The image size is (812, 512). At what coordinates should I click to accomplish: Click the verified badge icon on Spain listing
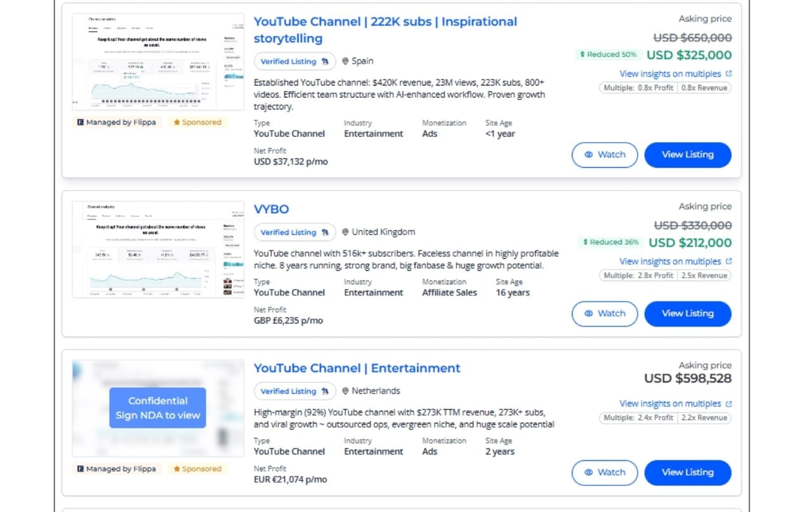click(x=325, y=61)
